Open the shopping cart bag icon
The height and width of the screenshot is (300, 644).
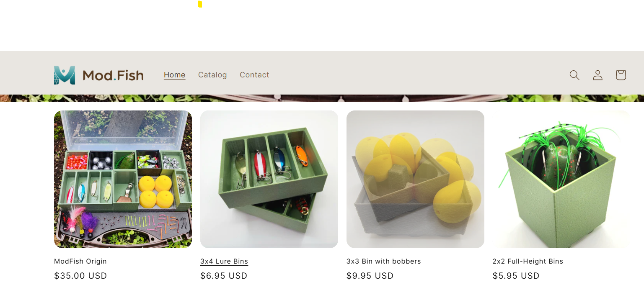(x=621, y=75)
